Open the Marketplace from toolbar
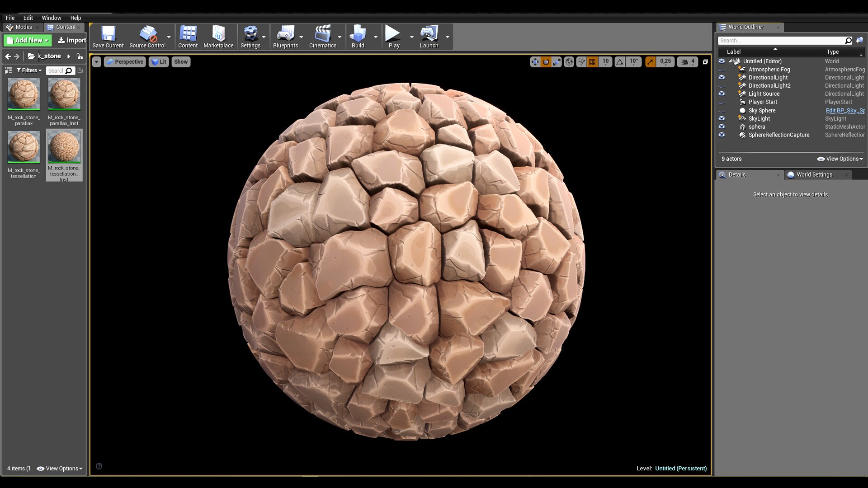Viewport: 868px width, 488px height. click(218, 37)
